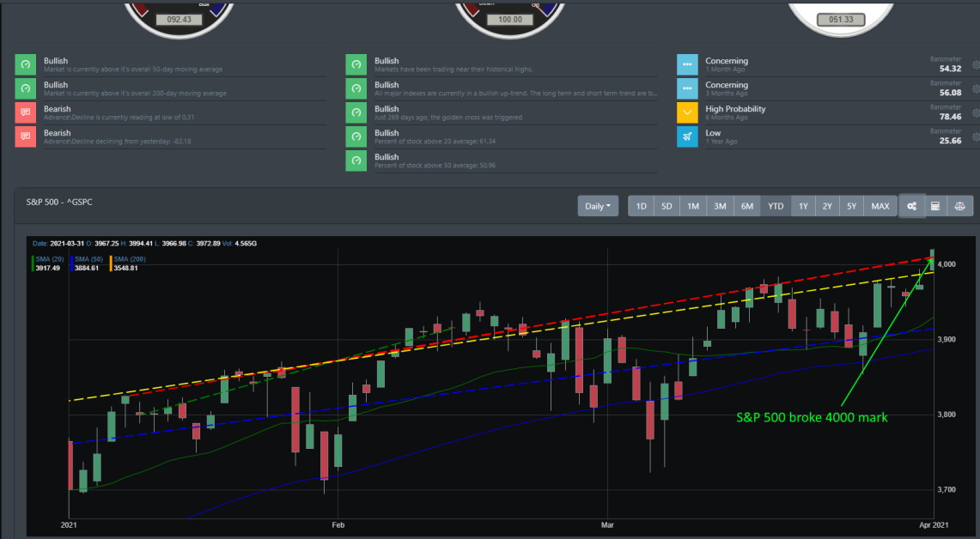Screen dimensions: 980x539
Task: Click the text 'Percent of stock above 50 average: 50.96'
Action: [x=435, y=166]
